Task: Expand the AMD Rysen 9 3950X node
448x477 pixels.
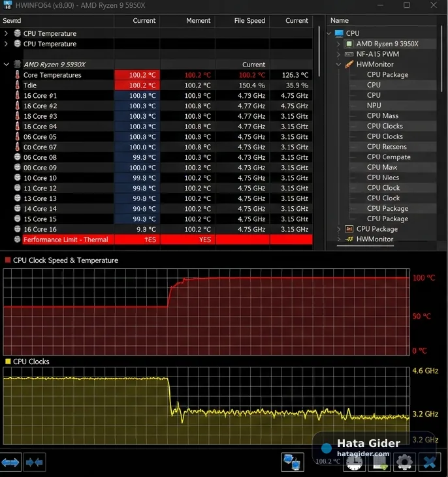Action: [x=338, y=44]
